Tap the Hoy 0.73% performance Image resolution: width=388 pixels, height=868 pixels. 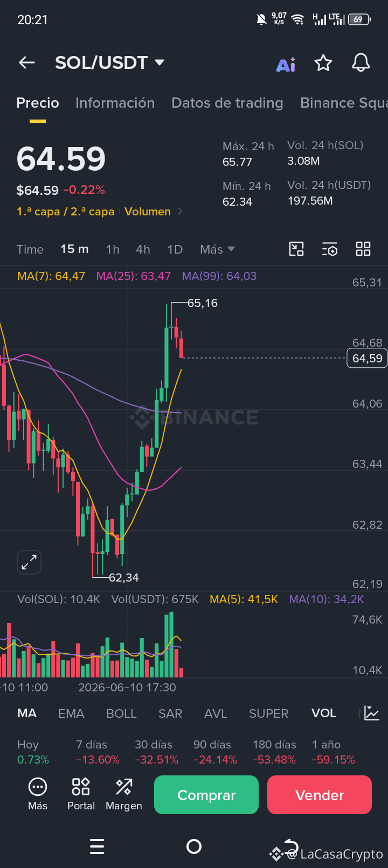33,752
